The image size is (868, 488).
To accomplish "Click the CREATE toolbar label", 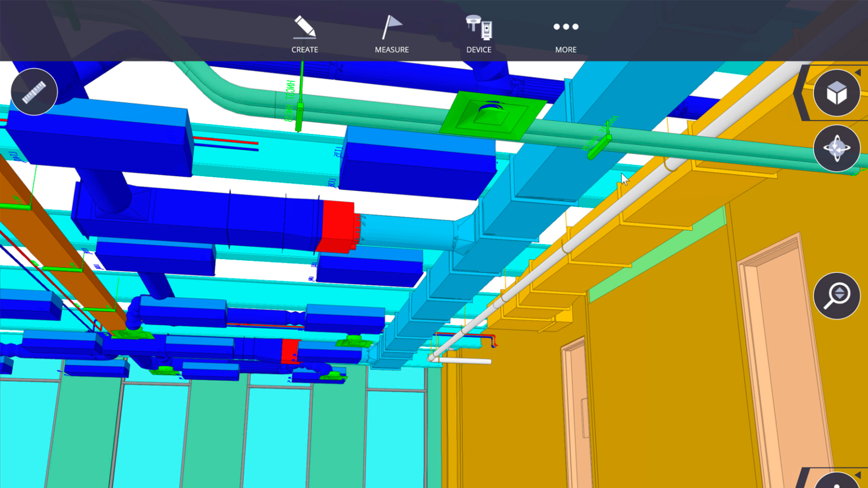I will point(305,50).
